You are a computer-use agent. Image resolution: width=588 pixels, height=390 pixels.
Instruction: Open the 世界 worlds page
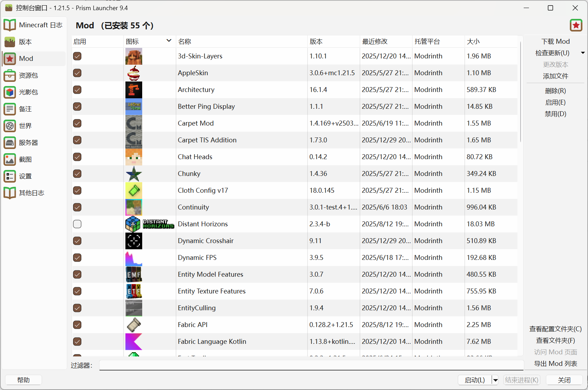coord(34,126)
